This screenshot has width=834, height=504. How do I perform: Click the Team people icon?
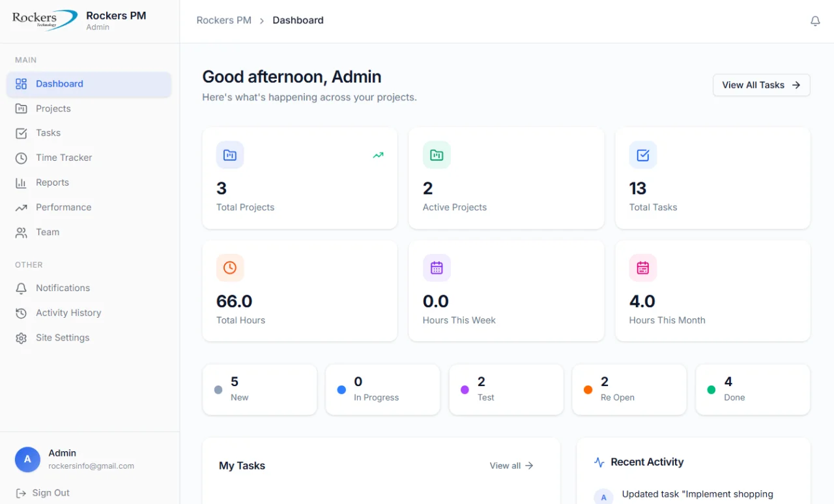22,232
